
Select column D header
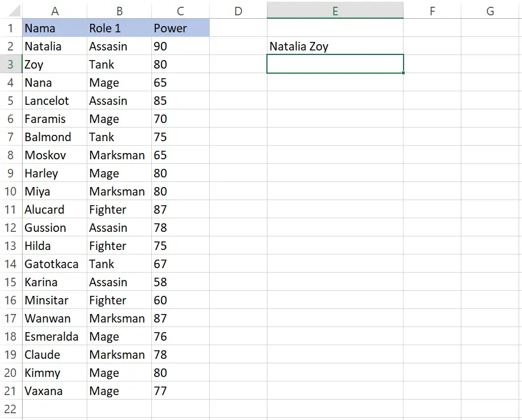pyautogui.click(x=238, y=10)
